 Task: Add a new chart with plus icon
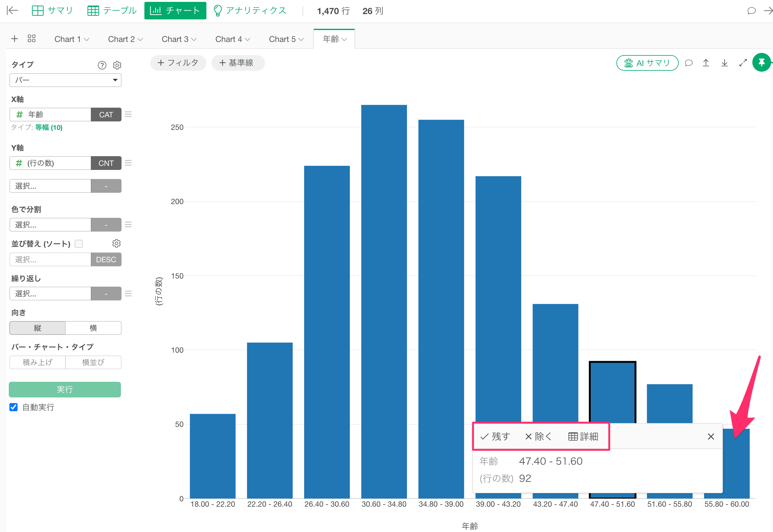14,39
